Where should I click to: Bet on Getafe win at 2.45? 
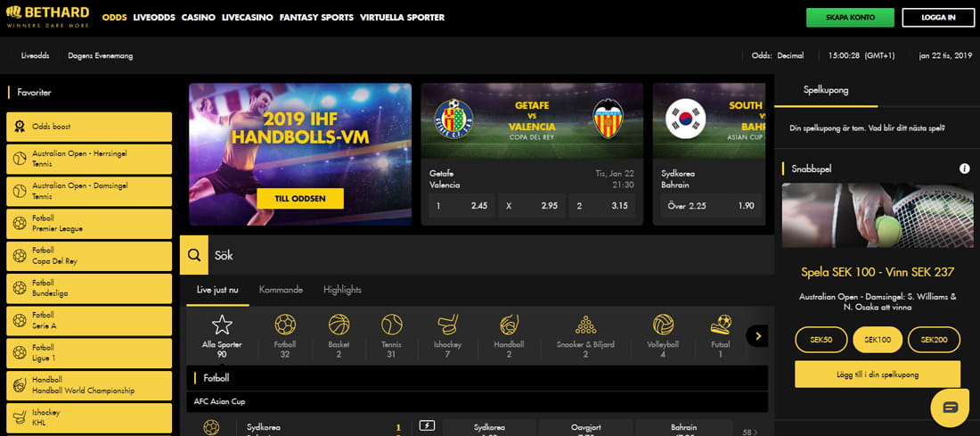[460, 206]
